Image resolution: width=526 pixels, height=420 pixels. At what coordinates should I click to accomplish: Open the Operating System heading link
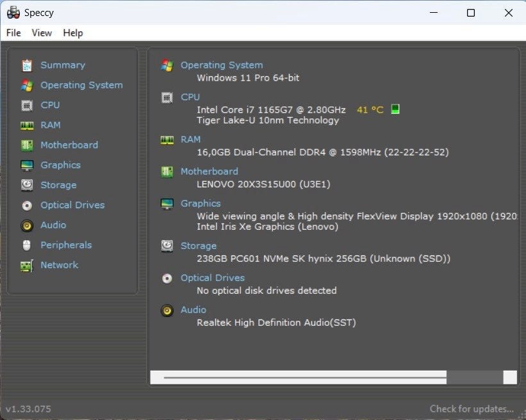(x=222, y=65)
